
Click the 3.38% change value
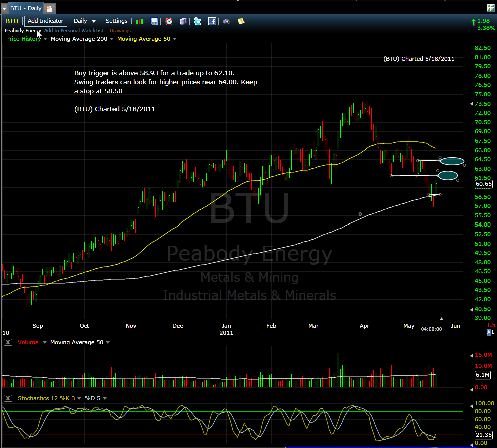[486, 28]
